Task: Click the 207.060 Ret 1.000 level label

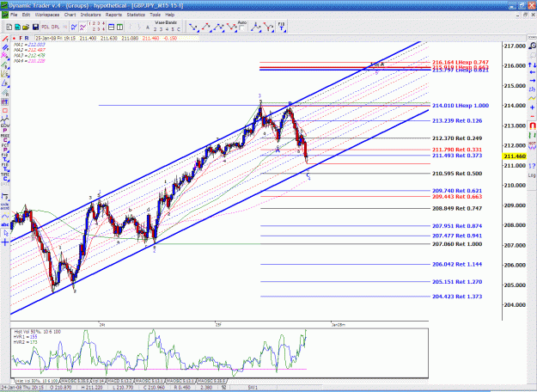Action: point(457,244)
